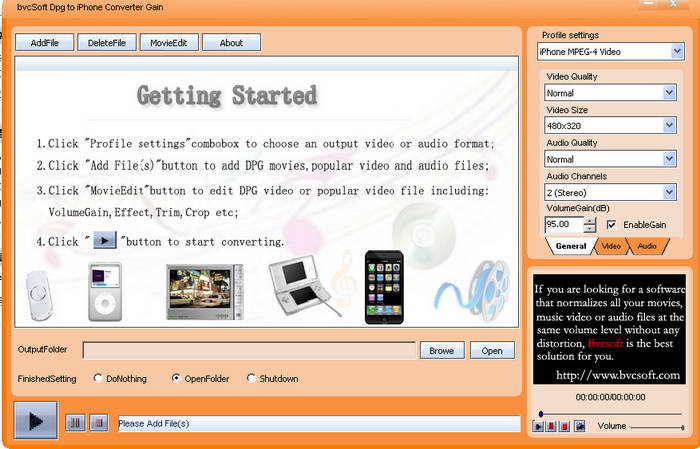
Task: Open the Audio Channels dropdown
Action: point(610,192)
